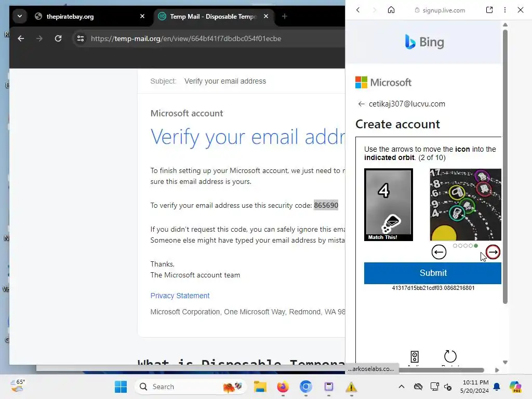Click scroll down arrow in signup panel
532x399 pixels.
(x=505, y=362)
